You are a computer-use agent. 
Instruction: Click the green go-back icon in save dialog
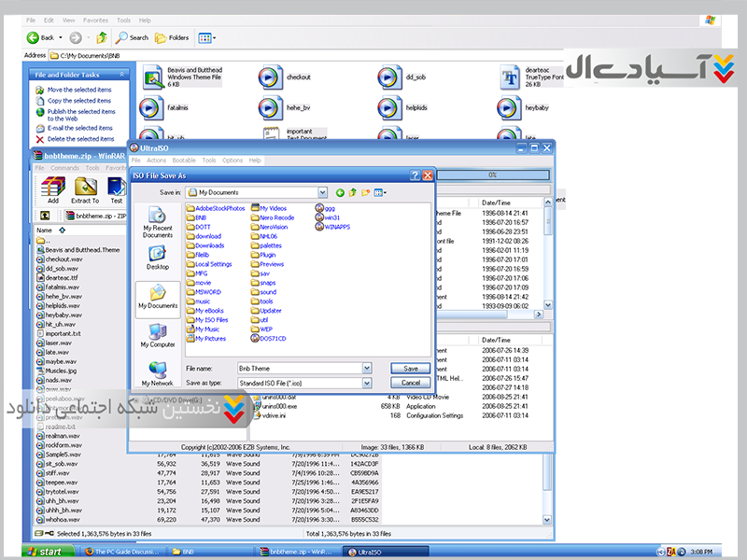(340, 192)
